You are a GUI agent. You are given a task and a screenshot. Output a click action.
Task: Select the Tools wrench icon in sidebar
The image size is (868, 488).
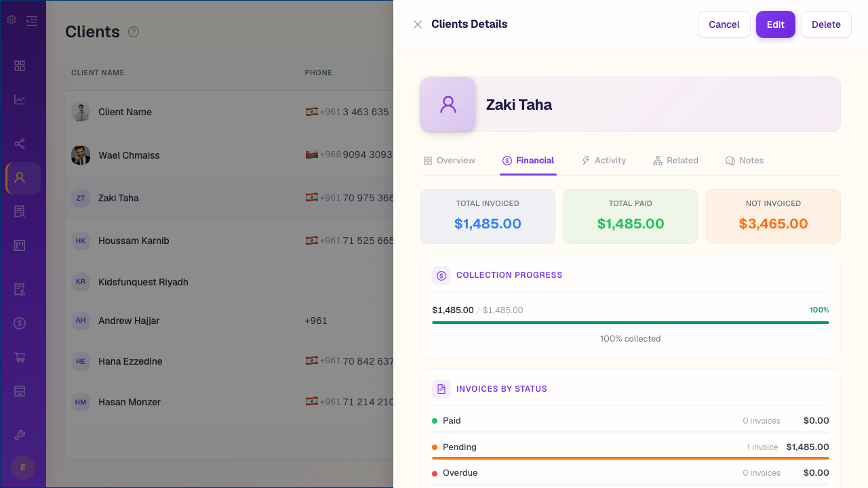tap(19, 434)
